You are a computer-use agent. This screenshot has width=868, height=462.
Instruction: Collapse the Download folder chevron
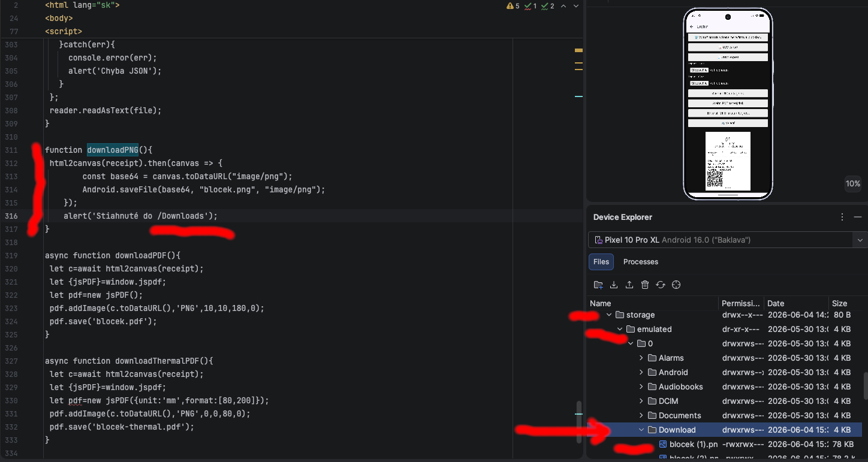[x=641, y=430]
